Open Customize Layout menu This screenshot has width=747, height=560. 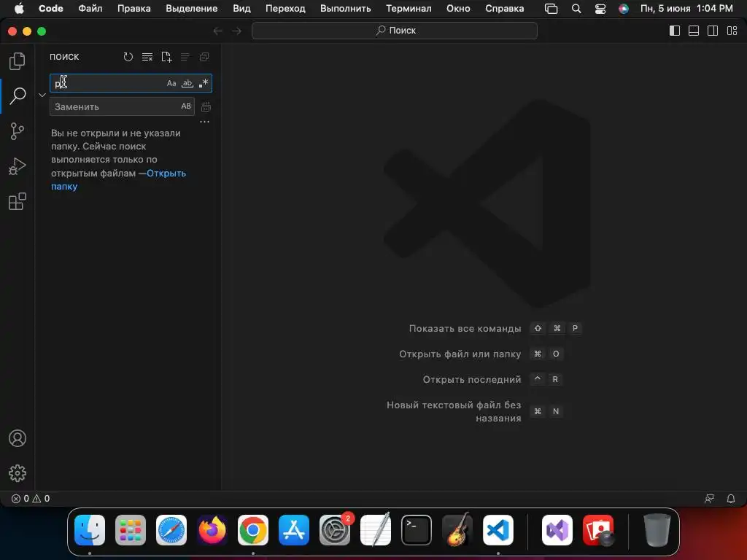point(732,31)
